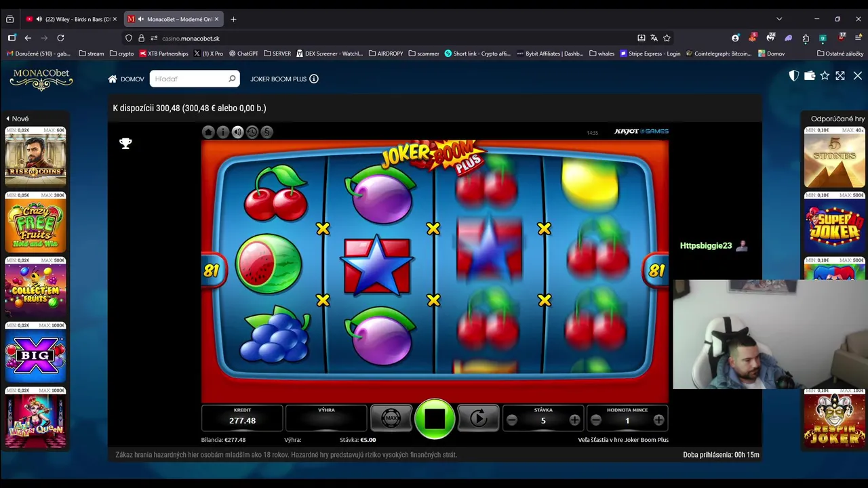The image size is (868, 488).
Task: Click the Bilancia €277.48 text
Action: (x=223, y=440)
